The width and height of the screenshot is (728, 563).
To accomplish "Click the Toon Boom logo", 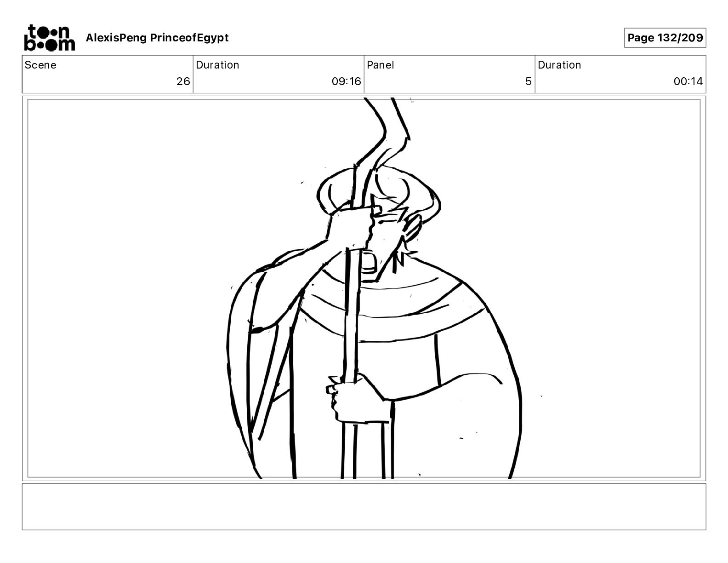I will (x=49, y=38).
